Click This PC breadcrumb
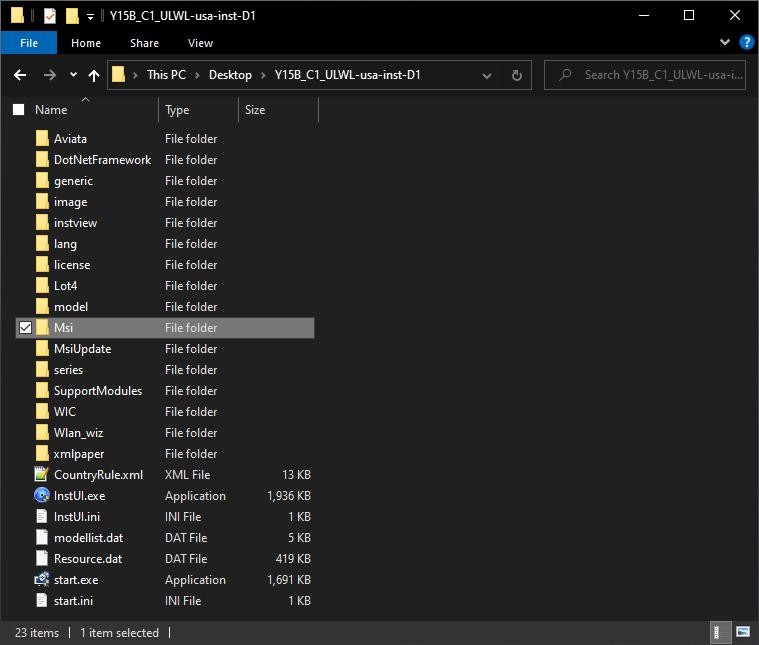The image size is (759, 645). pyautogui.click(x=166, y=75)
